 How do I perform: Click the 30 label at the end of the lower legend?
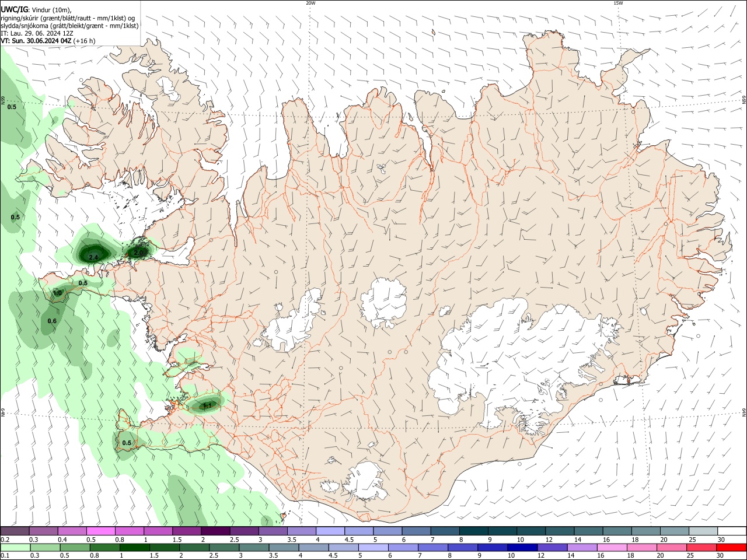click(721, 555)
